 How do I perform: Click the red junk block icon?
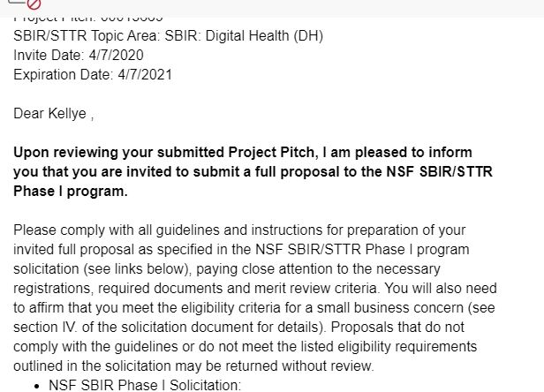(x=34, y=4)
